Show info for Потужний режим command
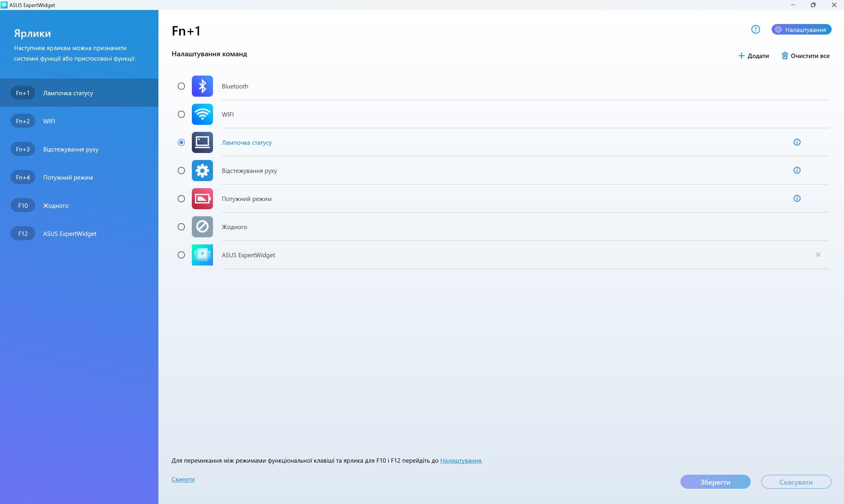844x504 pixels. [797, 198]
